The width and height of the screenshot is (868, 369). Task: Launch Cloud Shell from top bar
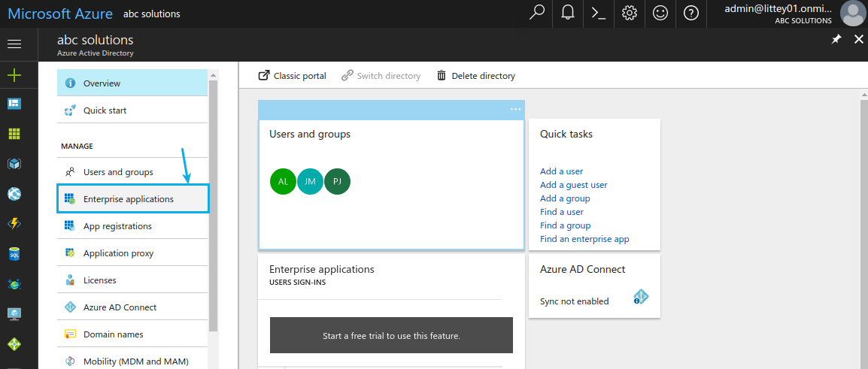pyautogui.click(x=599, y=14)
